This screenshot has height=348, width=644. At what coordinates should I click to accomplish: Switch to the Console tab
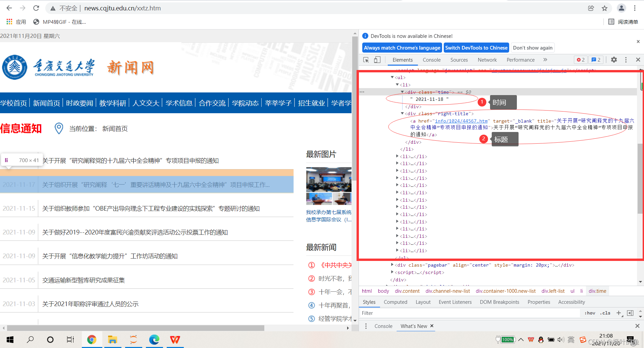(431, 60)
